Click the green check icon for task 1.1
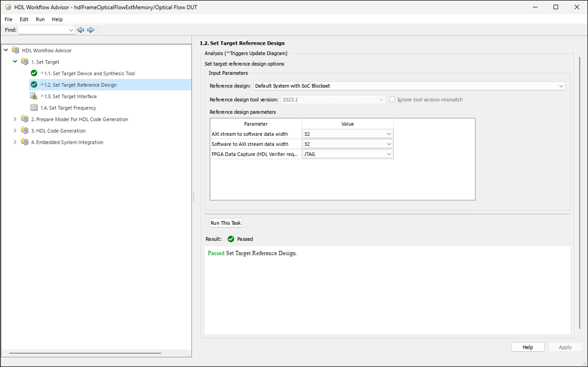The height and width of the screenshot is (367, 588). tap(34, 73)
